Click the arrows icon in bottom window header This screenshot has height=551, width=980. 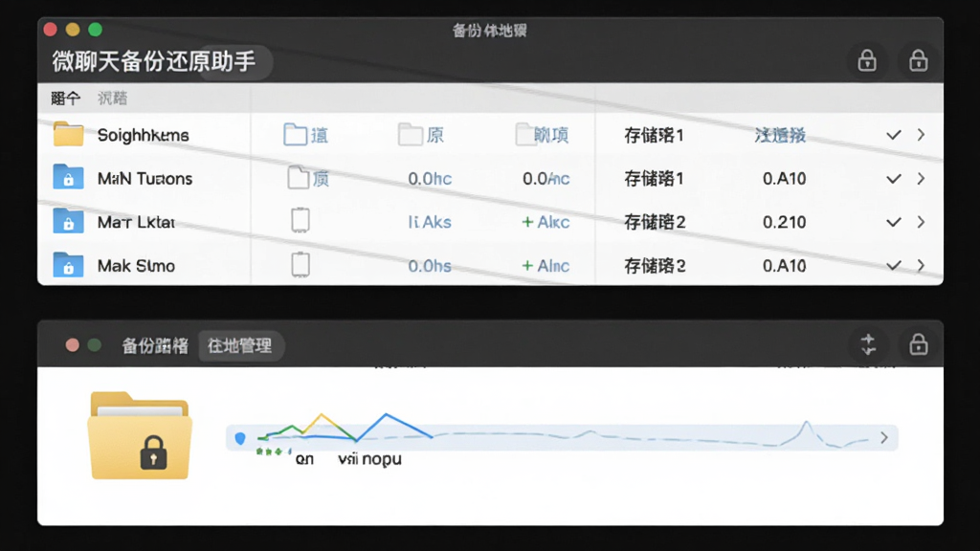[868, 344]
